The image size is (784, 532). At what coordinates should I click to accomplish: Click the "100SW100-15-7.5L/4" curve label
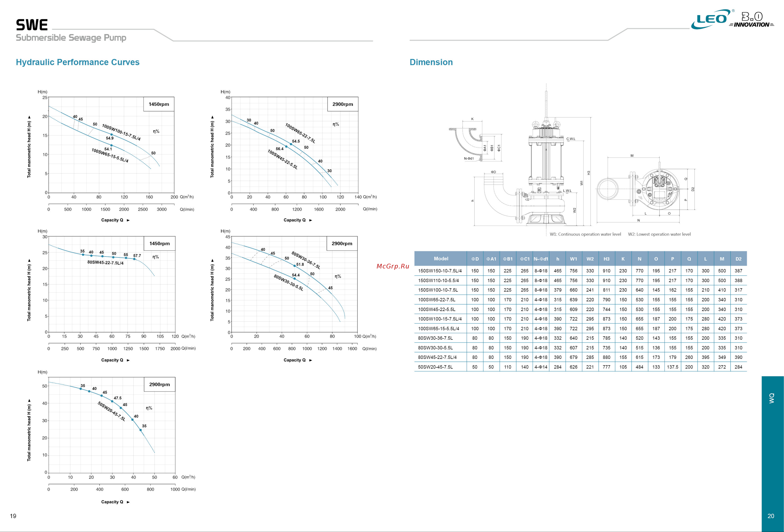coord(121,132)
